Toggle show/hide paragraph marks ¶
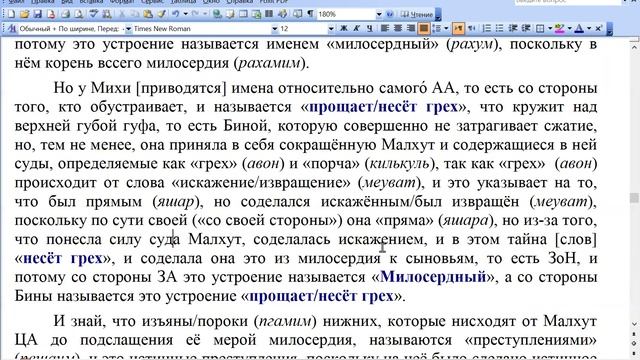 click(310, 14)
